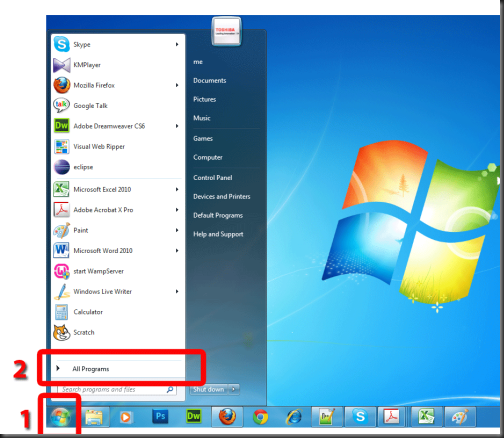This screenshot has height=438, width=504.
Task: Click the Windows Start orb
Action: 60,417
